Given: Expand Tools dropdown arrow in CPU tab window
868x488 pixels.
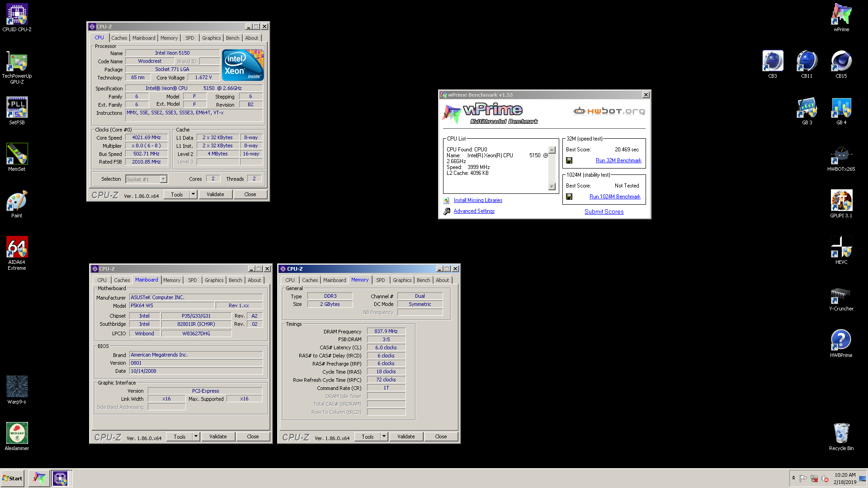Looking at the screenshot, I should (193, 194).
